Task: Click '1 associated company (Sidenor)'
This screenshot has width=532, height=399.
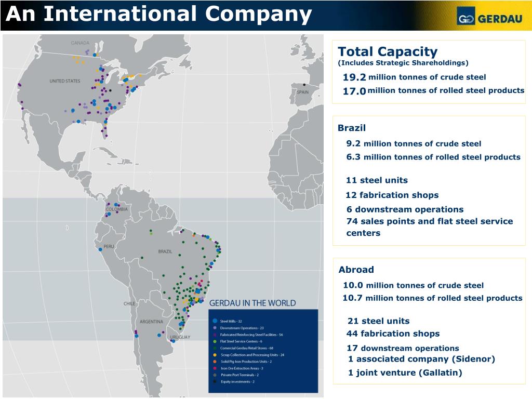Action: pyautogui.click(x=422, y=359)
